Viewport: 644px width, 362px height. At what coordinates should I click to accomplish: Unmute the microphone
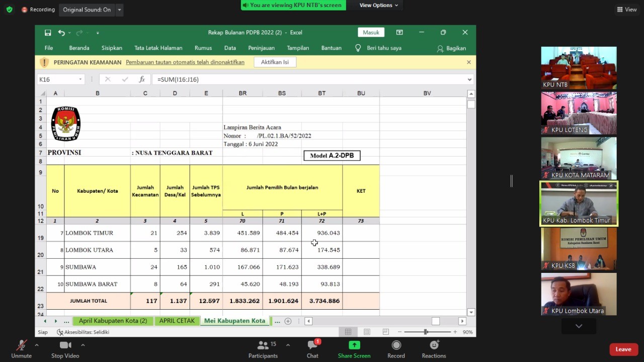pyautogui.click(x=21, y=345)
